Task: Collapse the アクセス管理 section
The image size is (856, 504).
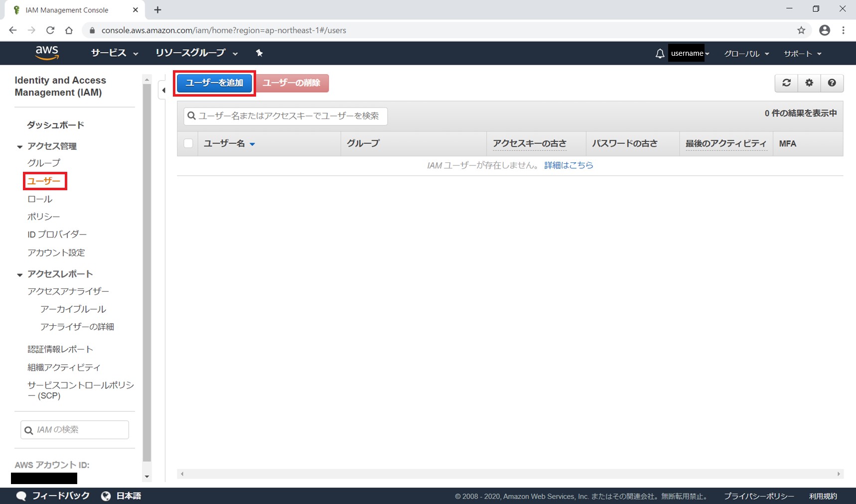Action: coord(20,146)
